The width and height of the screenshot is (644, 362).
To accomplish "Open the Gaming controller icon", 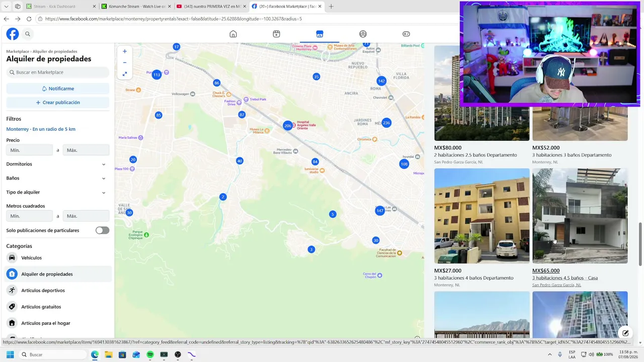I will point(406,34).
